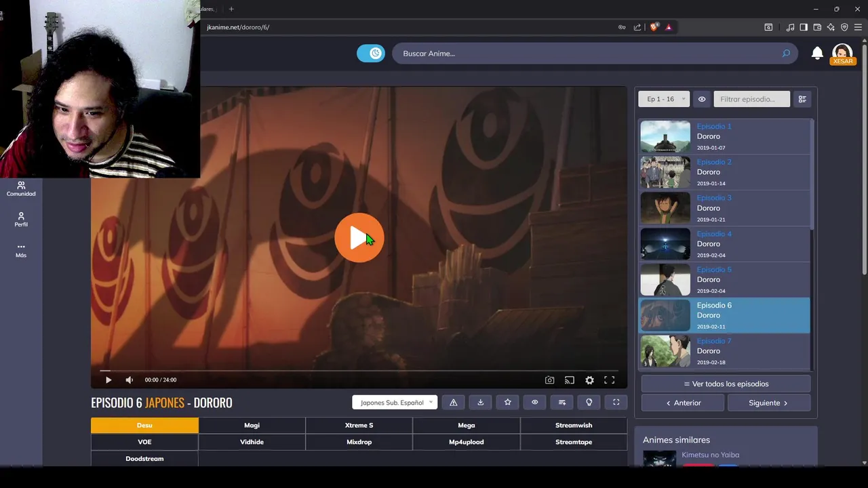
Task: Open the Kimetsu no Yaiba similar anime link
Action: 710,455
